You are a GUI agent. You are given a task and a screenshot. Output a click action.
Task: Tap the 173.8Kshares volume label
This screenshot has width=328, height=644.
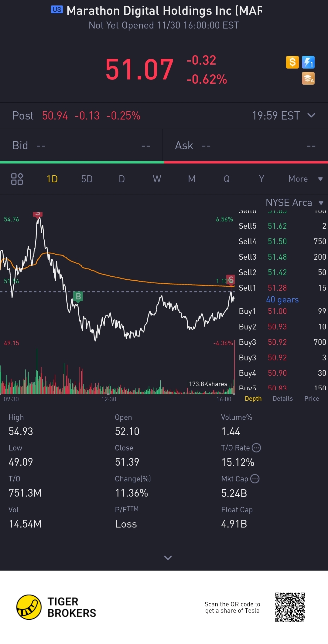(x=208, y=384)
